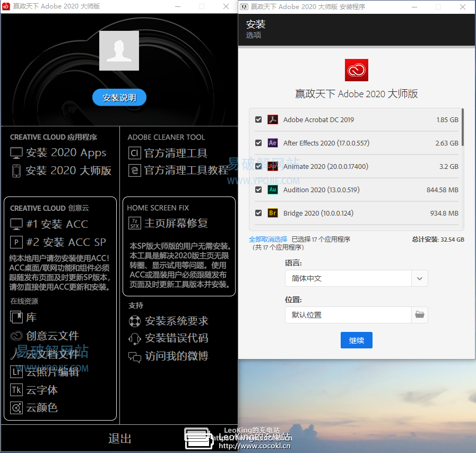Uncheck Bridge 2020 checkbox
Viewport: 476px width, 453px height.
258,213
